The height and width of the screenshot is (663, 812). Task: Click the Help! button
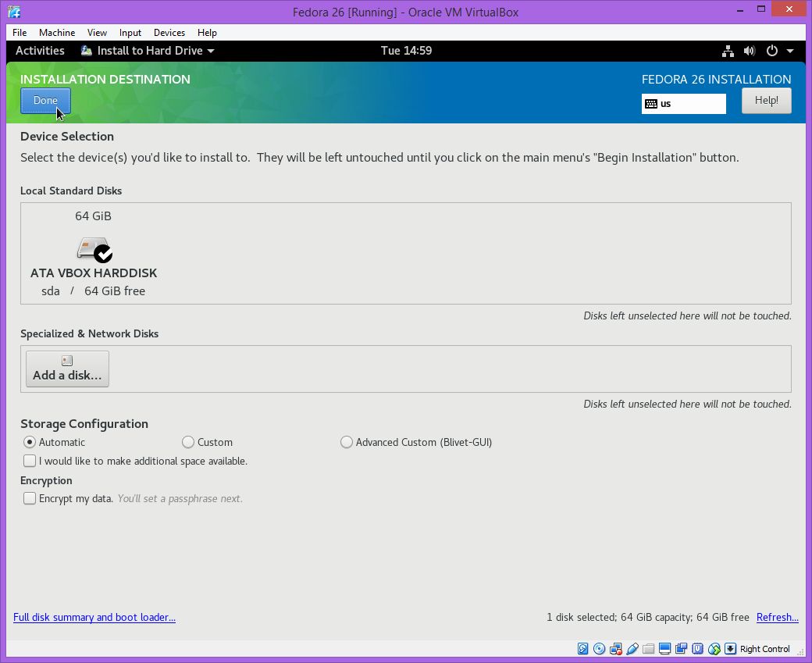(x=767, y=101)
